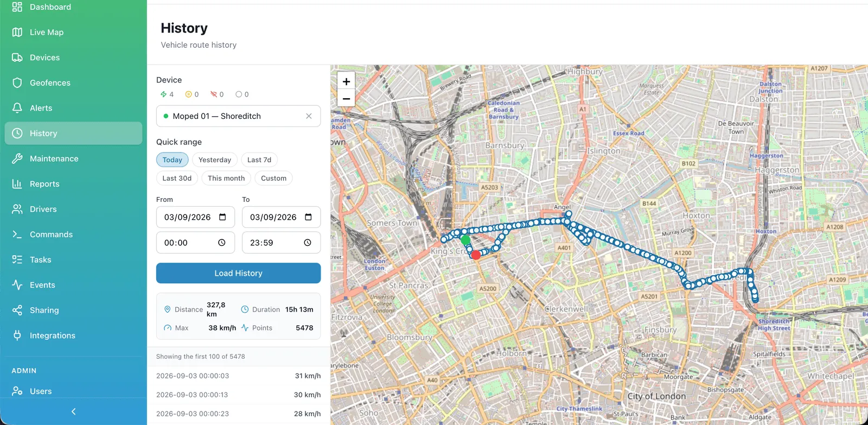Open the From date calendar picker
The image size is (868, 425).
[222, 217]
